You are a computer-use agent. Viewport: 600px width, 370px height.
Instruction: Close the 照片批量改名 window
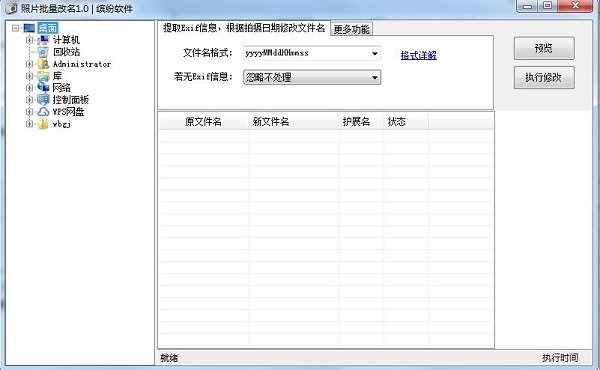576,6
